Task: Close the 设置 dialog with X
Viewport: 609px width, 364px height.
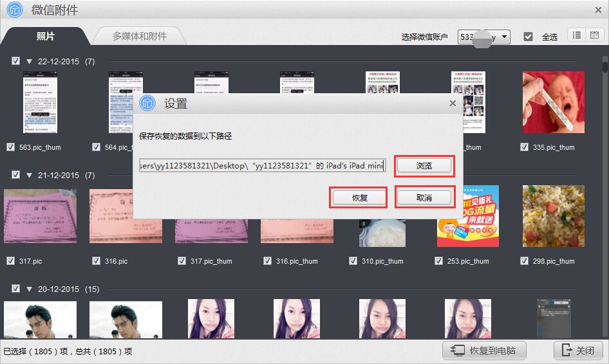Action: pos(453,103)
